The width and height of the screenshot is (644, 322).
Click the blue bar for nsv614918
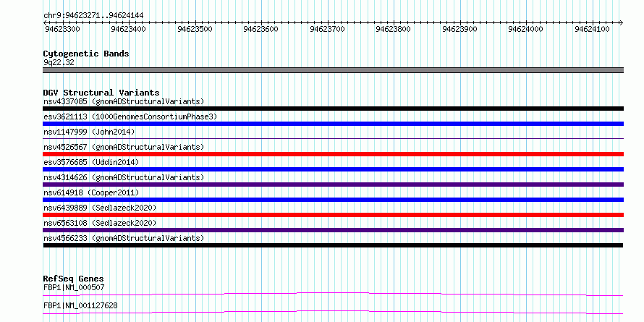coord(333,200)
